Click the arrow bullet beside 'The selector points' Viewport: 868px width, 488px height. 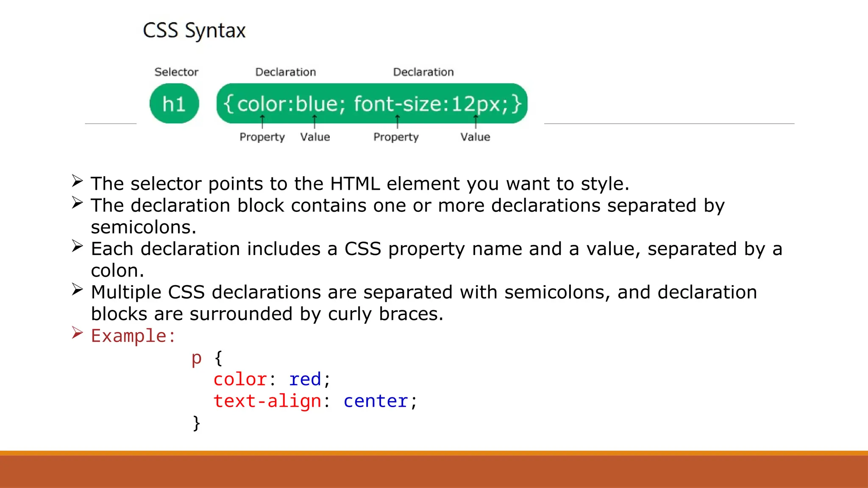77,181
